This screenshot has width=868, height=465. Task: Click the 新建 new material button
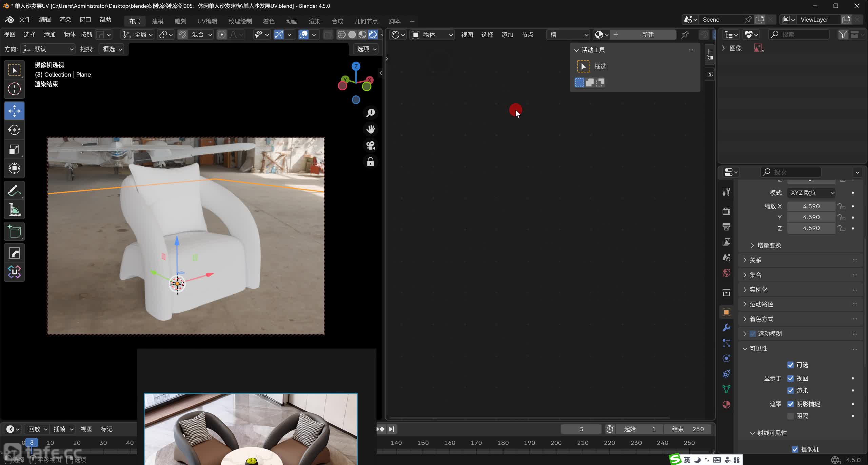(648, 35)
